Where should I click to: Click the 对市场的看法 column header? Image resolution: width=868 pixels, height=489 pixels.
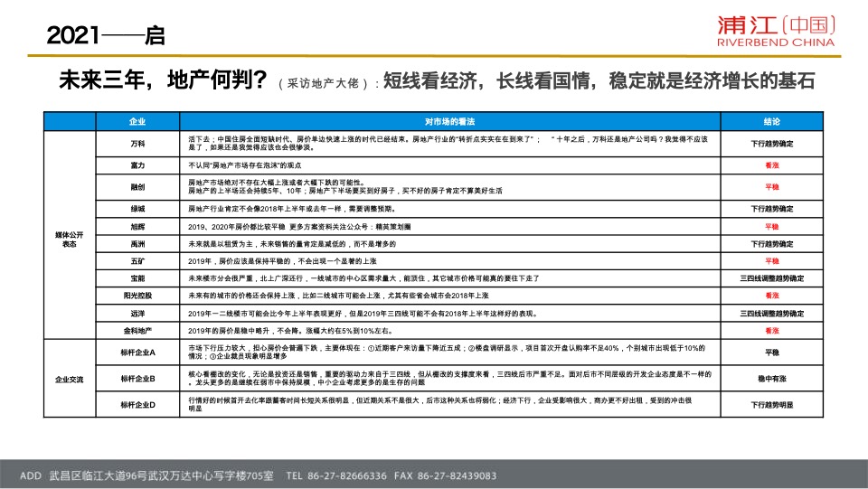pos(449,122)
